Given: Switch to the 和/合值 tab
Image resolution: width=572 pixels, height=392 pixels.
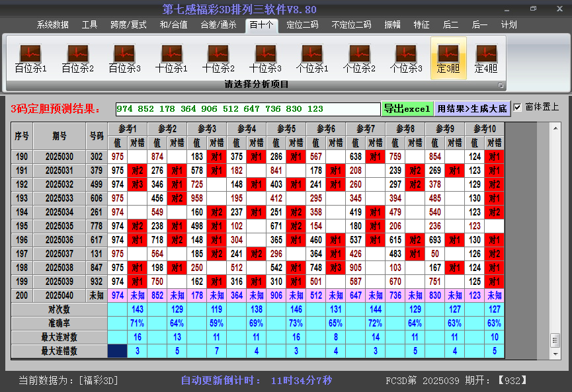Looking at the screenshot, I should coord(174,25).
